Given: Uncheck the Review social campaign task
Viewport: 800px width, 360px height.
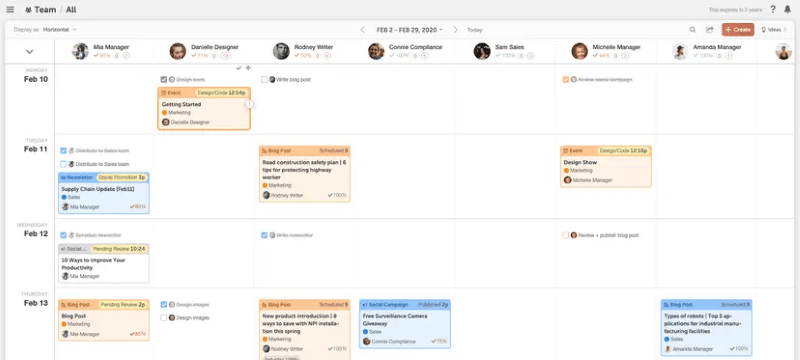Looking at the screenshot, I should [565, 80].
